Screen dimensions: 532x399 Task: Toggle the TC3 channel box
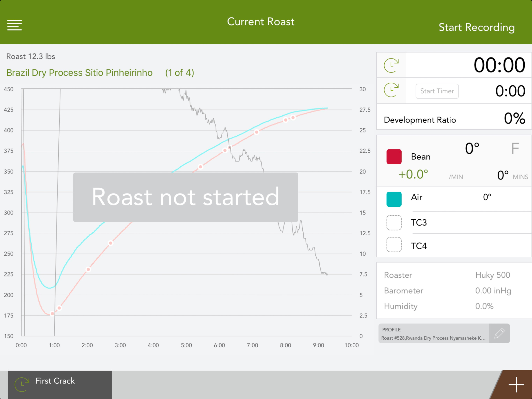click(394, 223)
